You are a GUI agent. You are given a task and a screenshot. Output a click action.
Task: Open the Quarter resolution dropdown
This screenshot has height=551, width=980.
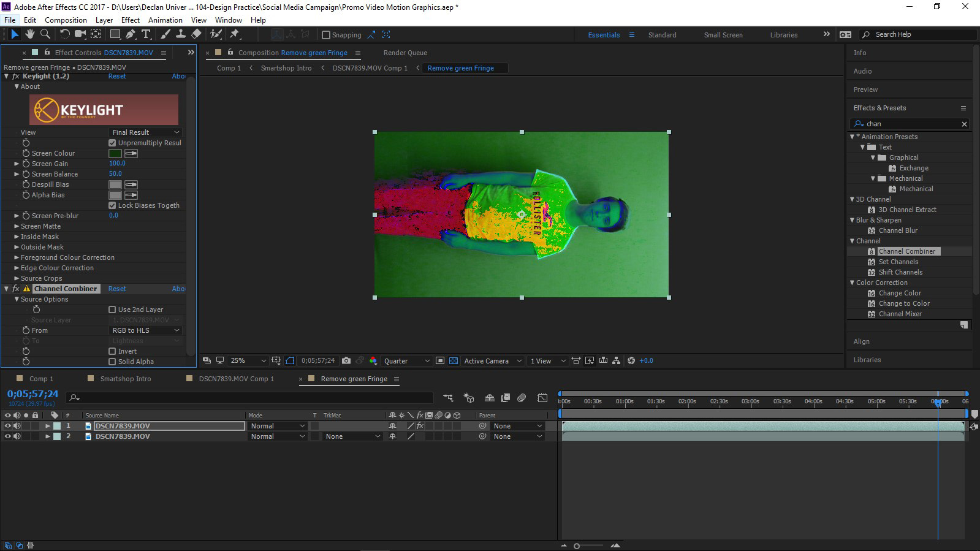click(x=406, y=361)
